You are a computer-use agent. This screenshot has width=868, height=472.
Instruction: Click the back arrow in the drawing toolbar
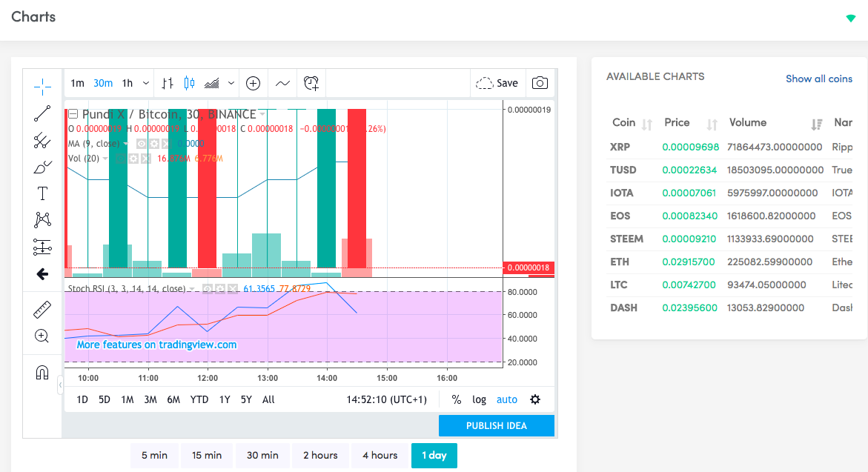[x=42, y=274]
